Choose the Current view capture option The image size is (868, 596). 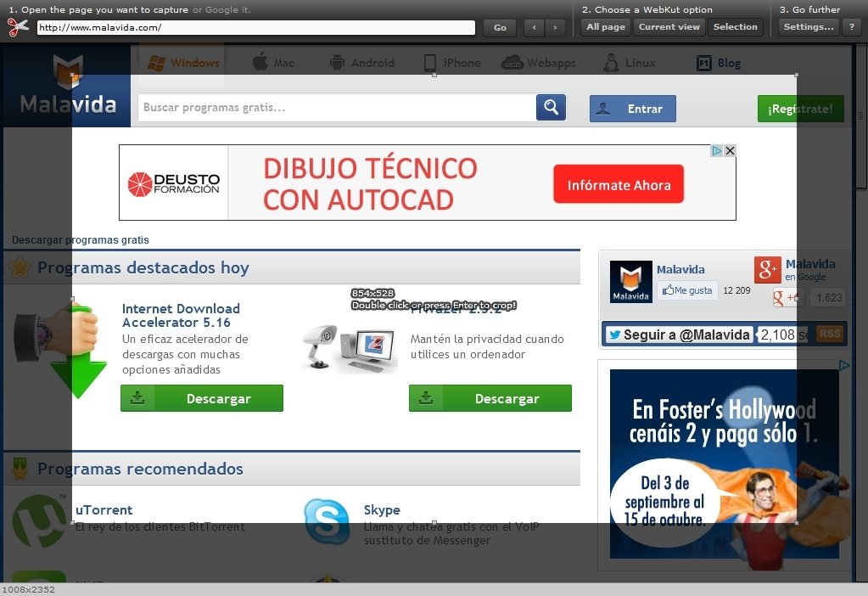tap(669, 26)
